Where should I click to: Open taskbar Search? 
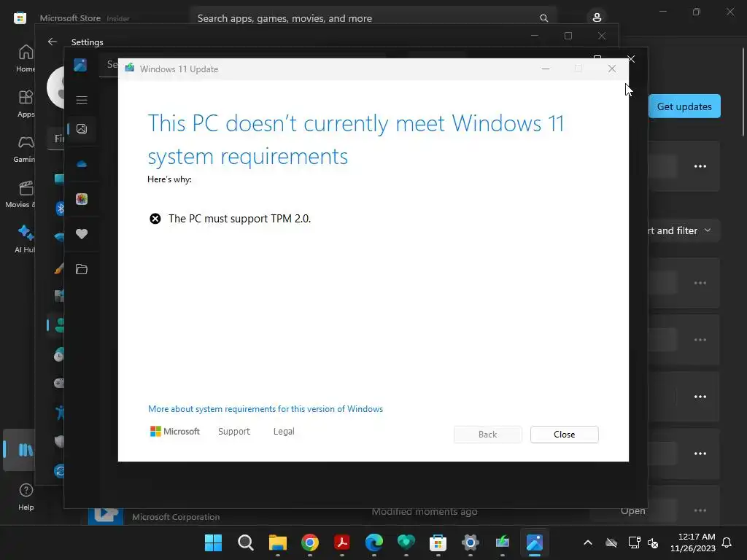point(246,542)
